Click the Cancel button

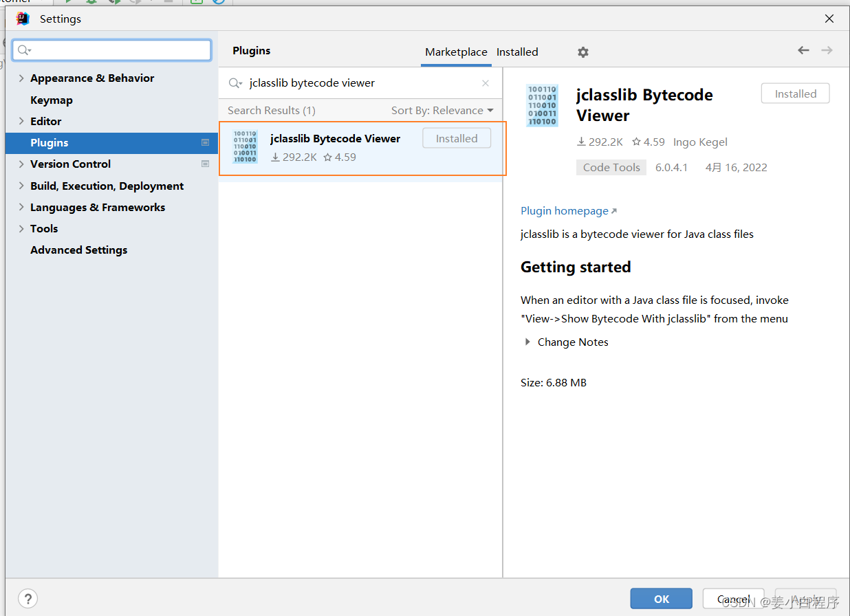pos(734,599)
